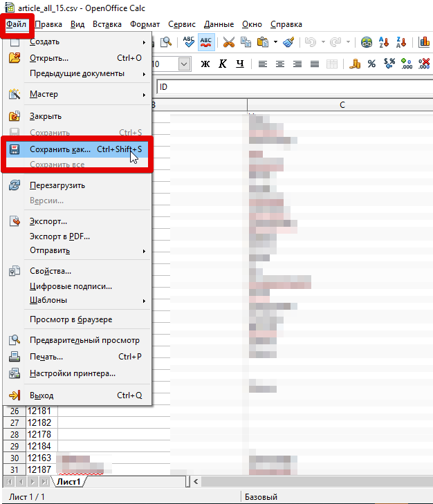Click the Copy toolbar icon

coord(246,42)
